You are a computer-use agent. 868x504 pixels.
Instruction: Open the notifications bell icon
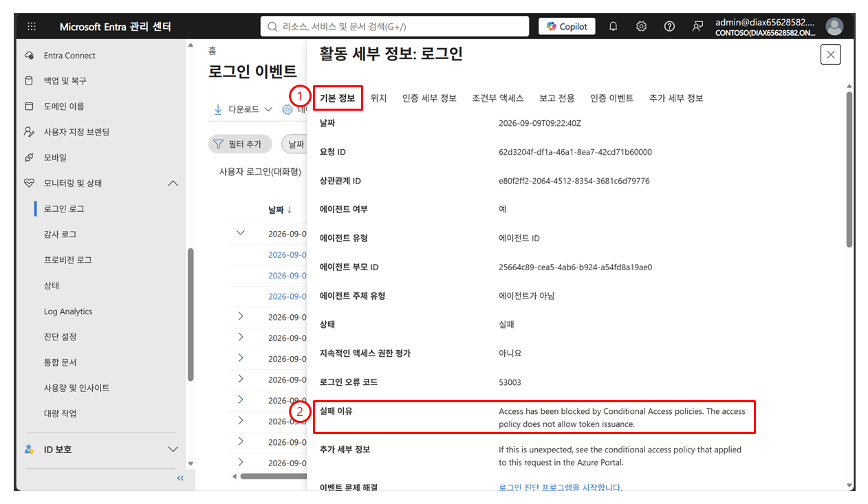[x=614, y=27]
